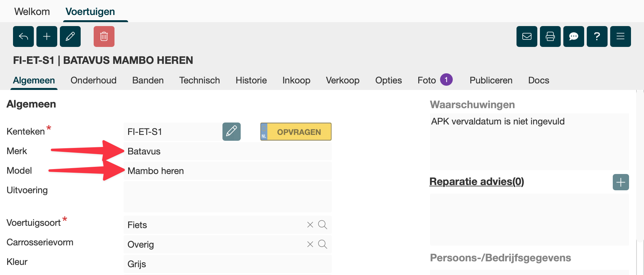Open the hamburger menu
The height and width of the screenshot is (275, 644).
tap(621, 36)
